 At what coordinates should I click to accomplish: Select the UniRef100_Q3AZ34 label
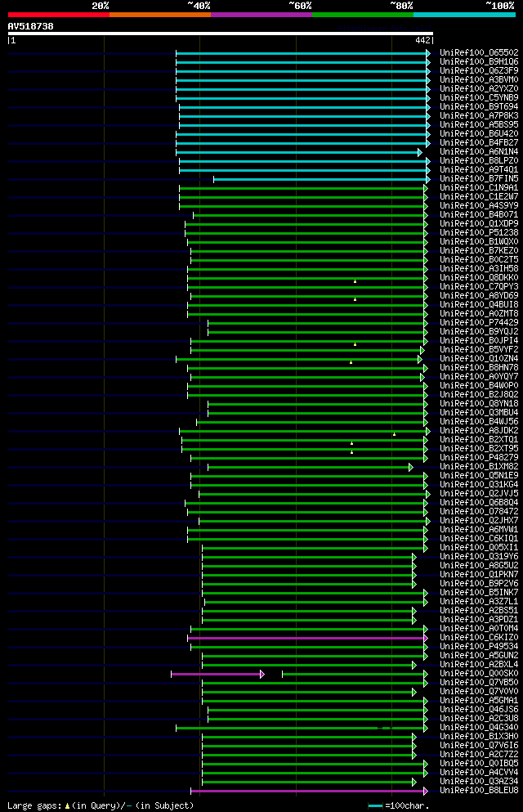point(479,782)
